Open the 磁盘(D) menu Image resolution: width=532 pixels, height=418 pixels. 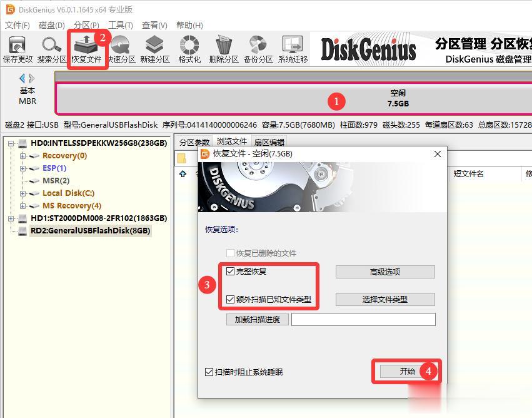click(x=51, y=25)
